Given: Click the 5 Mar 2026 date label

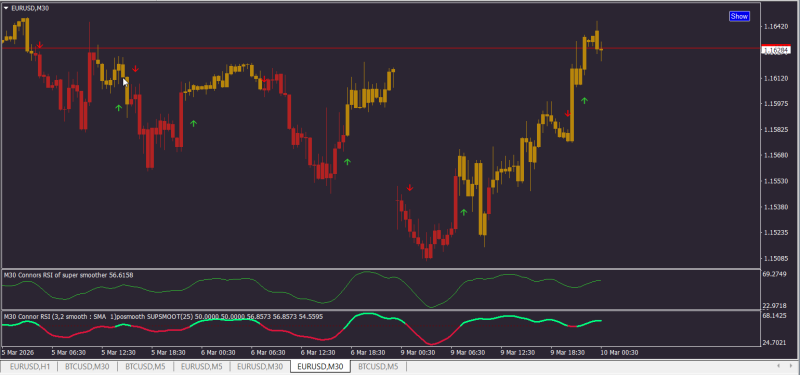Looking at the screenshot, I should pos(18,352).
